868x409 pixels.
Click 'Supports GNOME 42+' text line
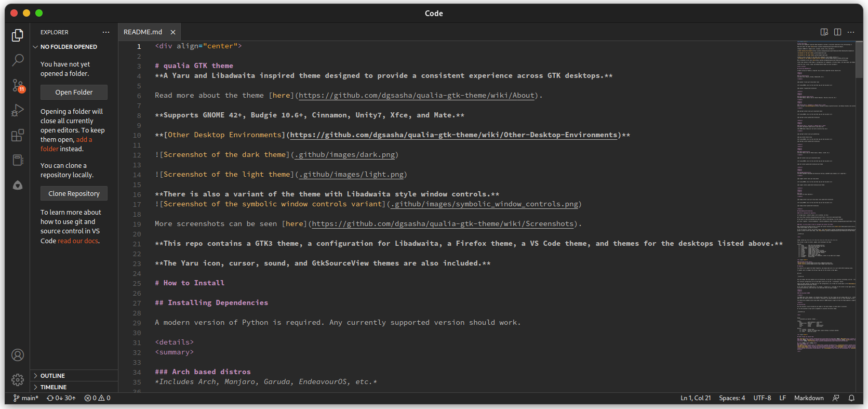310,115
